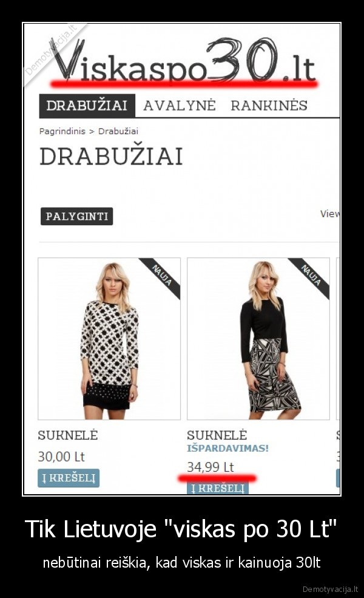Viewport: 364px width, 598px height.
Task: Add the 34,99 Lt dress to cart
Action: (218, 488)
